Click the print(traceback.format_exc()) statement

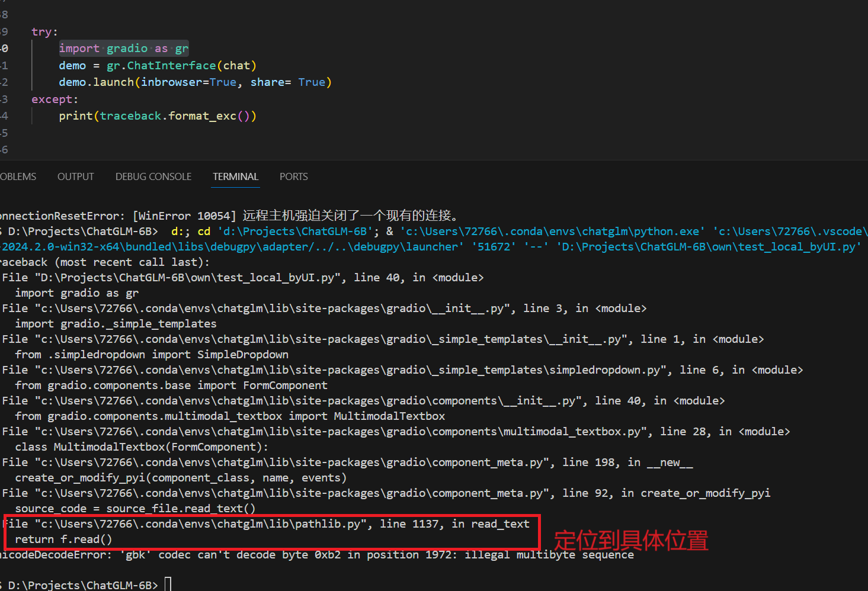(x=157, y=116)
